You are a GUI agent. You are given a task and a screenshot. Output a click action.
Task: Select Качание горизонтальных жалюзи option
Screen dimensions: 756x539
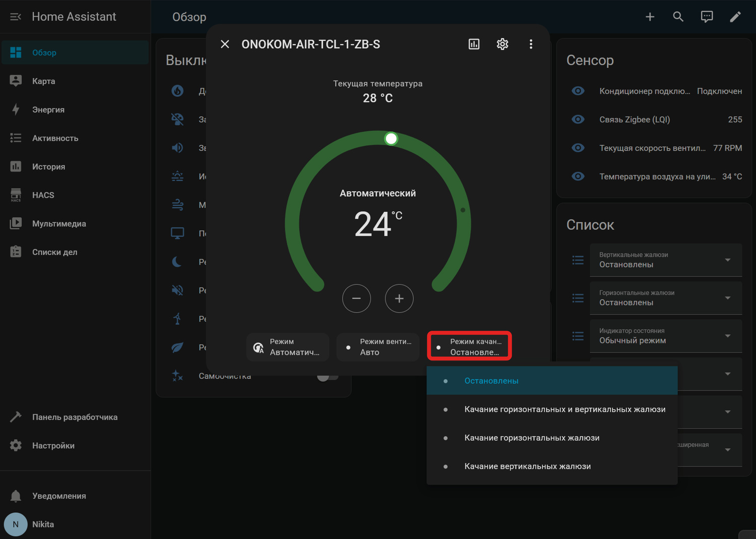point(552,438)
